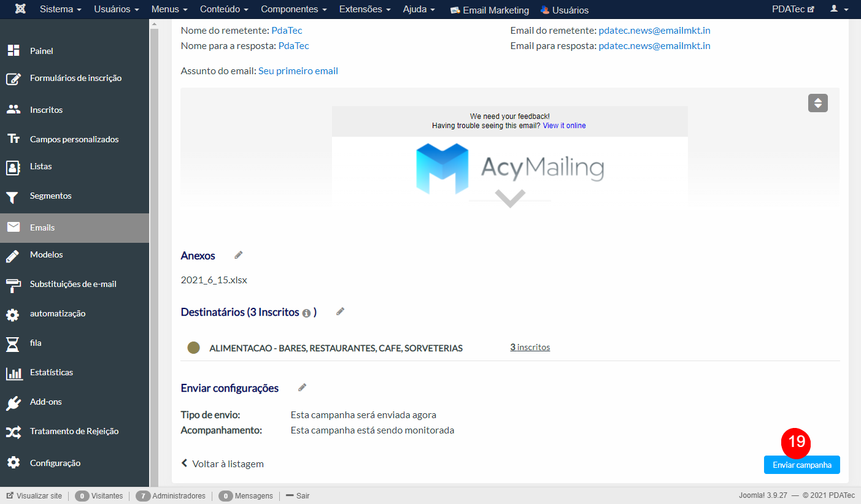The width and height of the screenshot is (861, 504).
Task: Open Modelos from the sidebar
Action: pyautogui.click(x=47, y=254)
